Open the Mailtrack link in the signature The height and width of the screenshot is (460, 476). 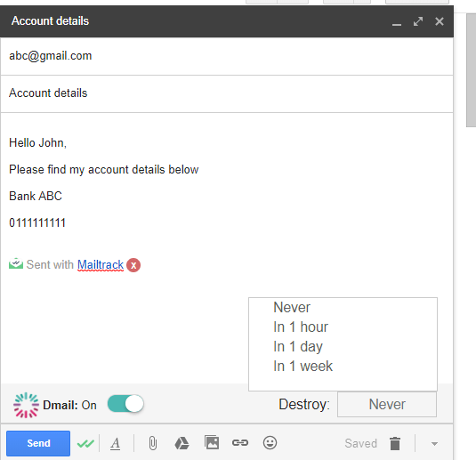(x=101, y=265)
